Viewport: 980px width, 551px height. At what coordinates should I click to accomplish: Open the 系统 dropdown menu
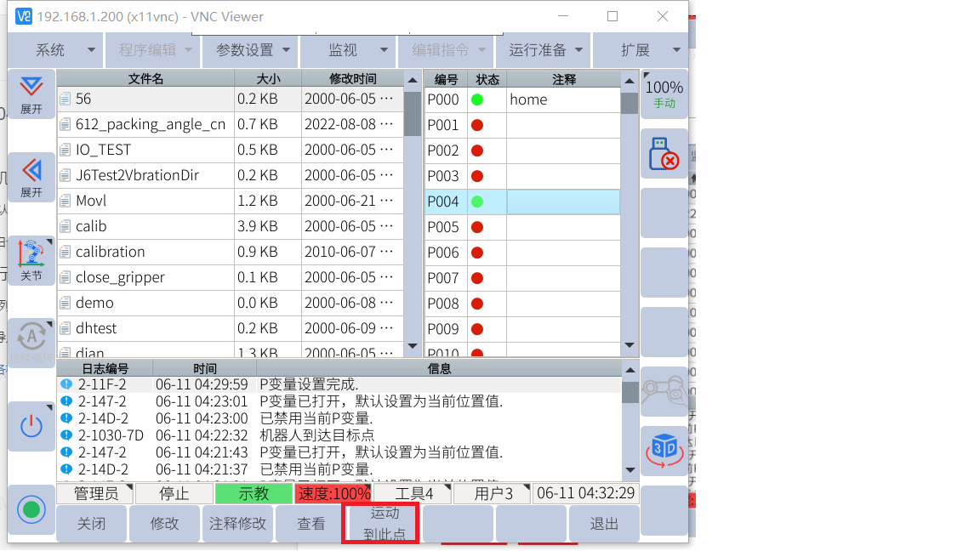[54, 50]
